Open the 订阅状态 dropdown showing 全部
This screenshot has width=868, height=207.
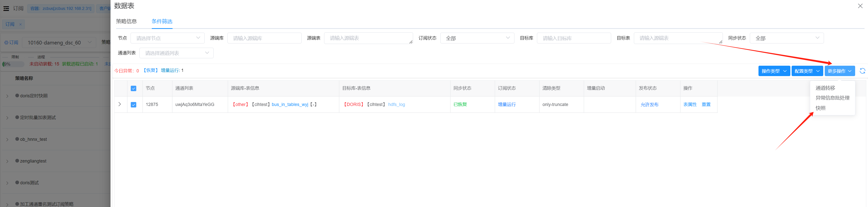477,38
